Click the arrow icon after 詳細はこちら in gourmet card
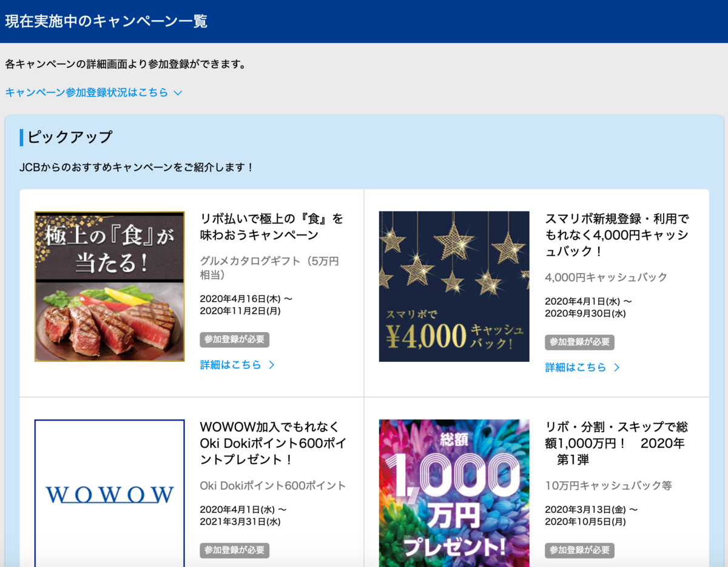The image size is (728, 567). 272,365
